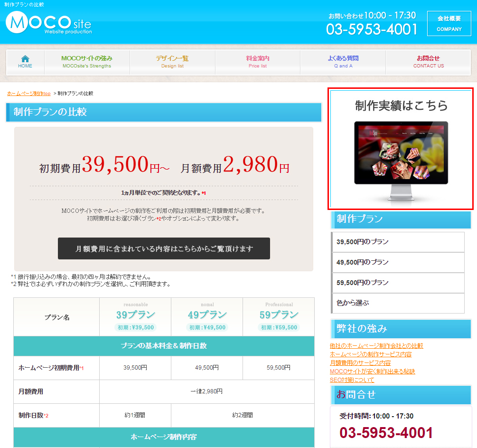Click the 59,500円 table cell
477x448 pixels.
point(278,368)
